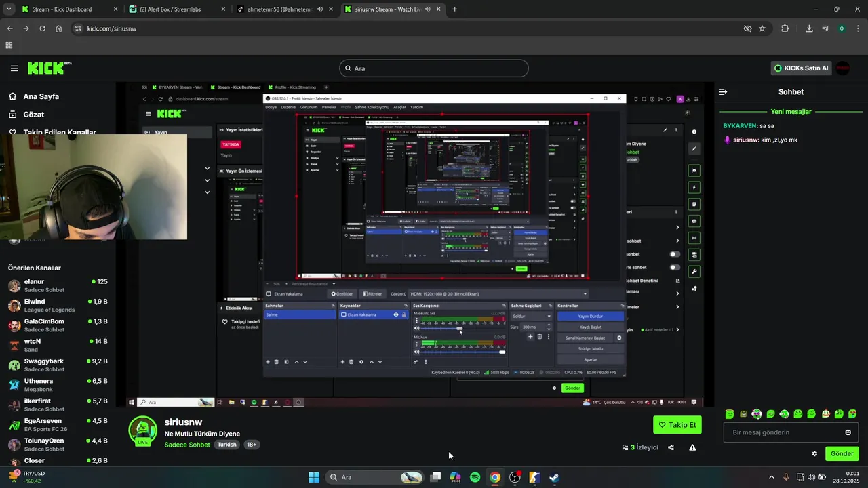868x488 pixels.
Task: Open the apps grid in bookmarks bar
Action: click(9, 45)
